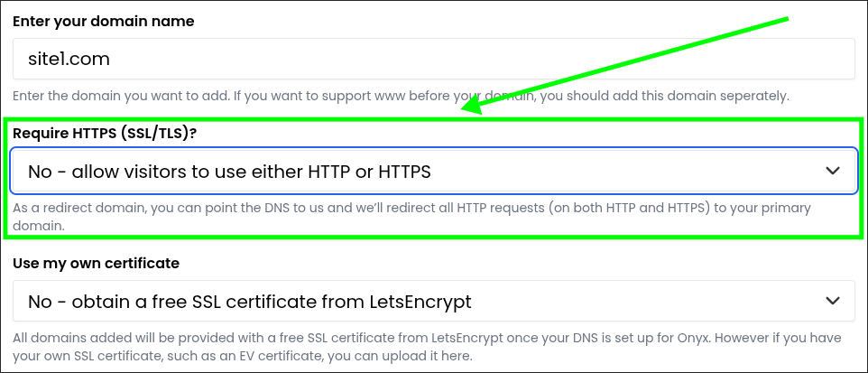Click the 'Use my own certificate' label
Screen dimensions: 868x373
[97, 263]
